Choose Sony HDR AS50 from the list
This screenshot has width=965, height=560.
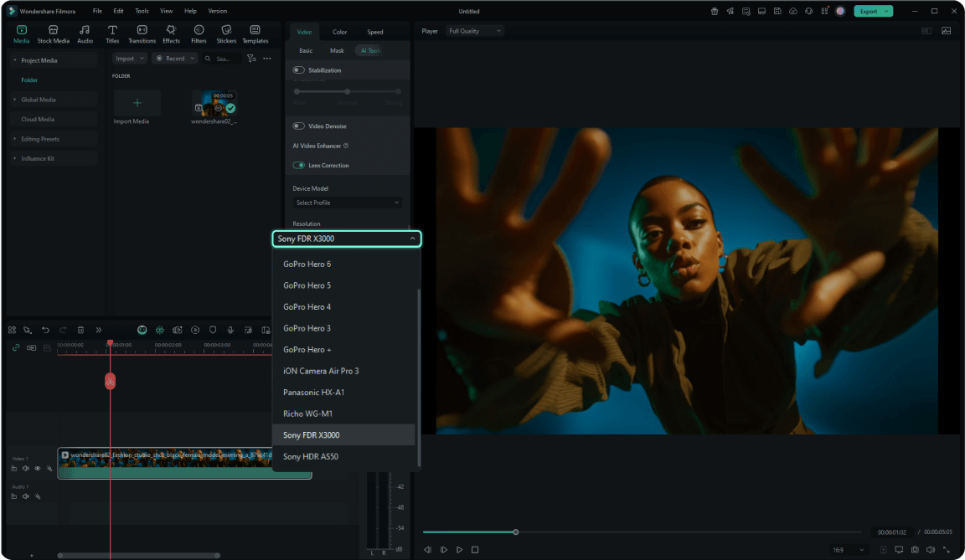click(343, 457)
